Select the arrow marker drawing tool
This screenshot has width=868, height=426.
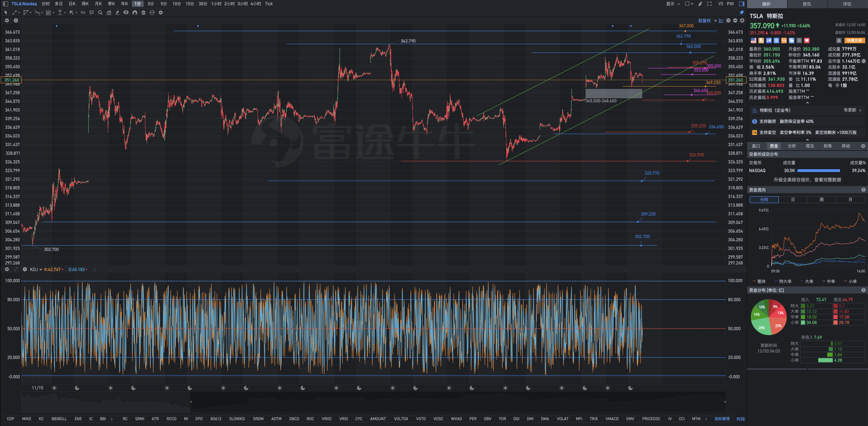(72, 12)
